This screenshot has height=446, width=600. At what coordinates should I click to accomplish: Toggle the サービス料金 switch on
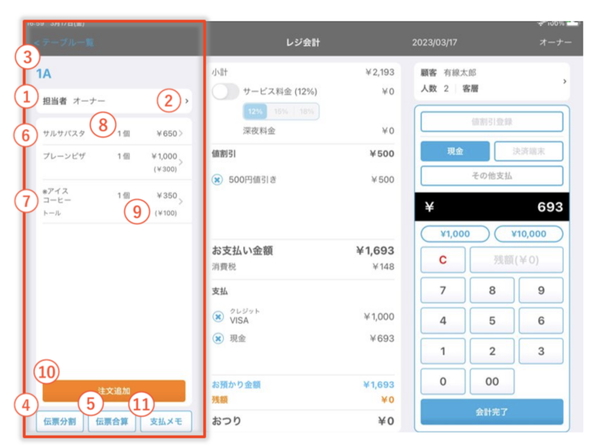227,92
